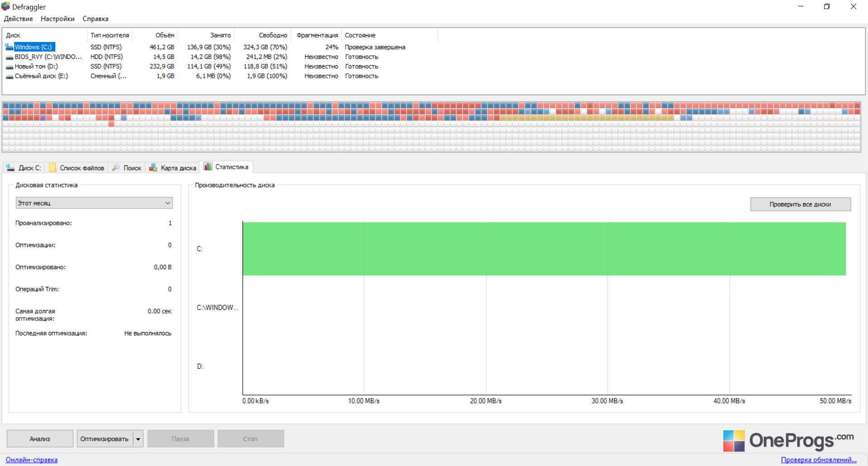
Task: Click the Анализ button
Action: 40,439
